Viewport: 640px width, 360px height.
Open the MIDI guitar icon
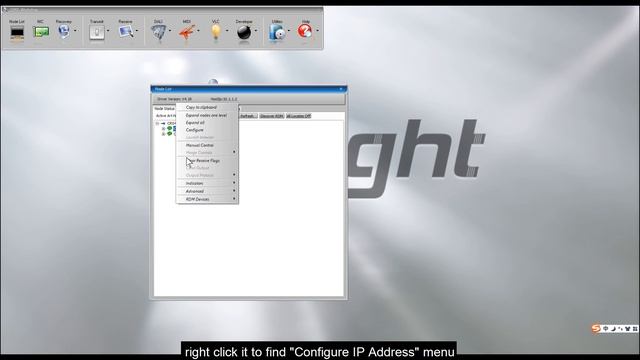(x=187, y=32)
